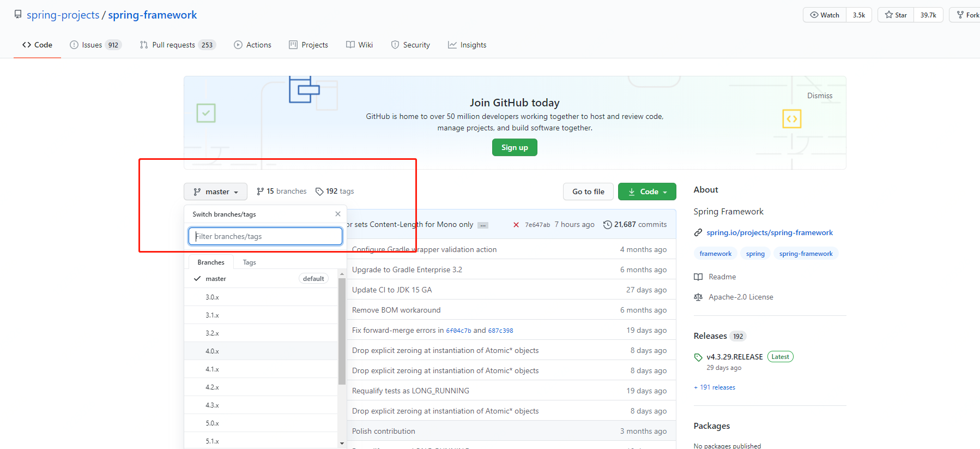
Task: Choose the 4.1.x branch
Action: click(x=261, y=369)
